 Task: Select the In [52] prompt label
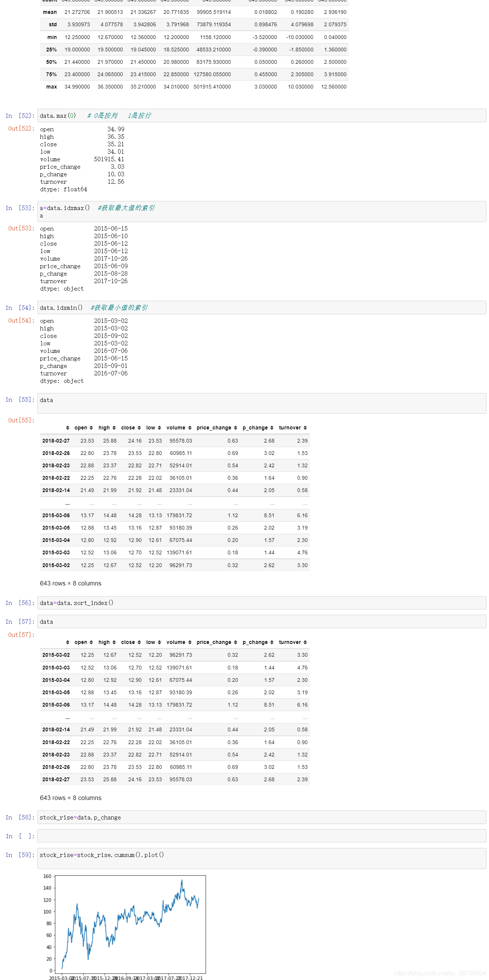pos(20,116)
